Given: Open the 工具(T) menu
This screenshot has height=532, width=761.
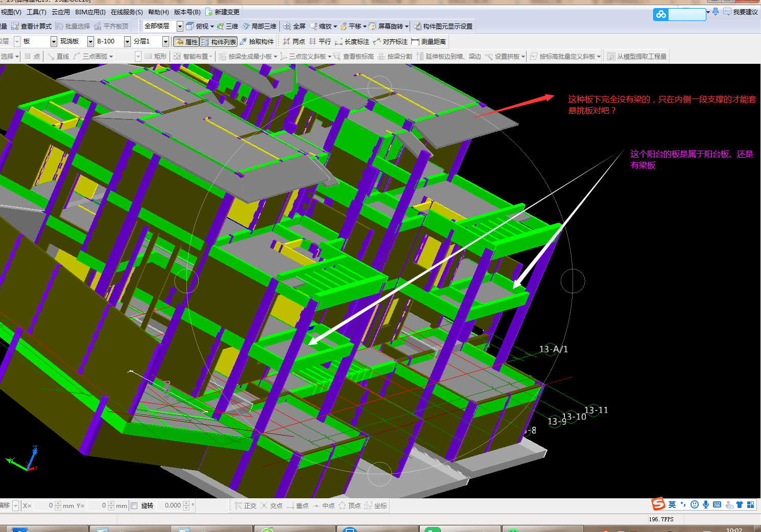Looking at the screenshot, I should tap(36, 12).
